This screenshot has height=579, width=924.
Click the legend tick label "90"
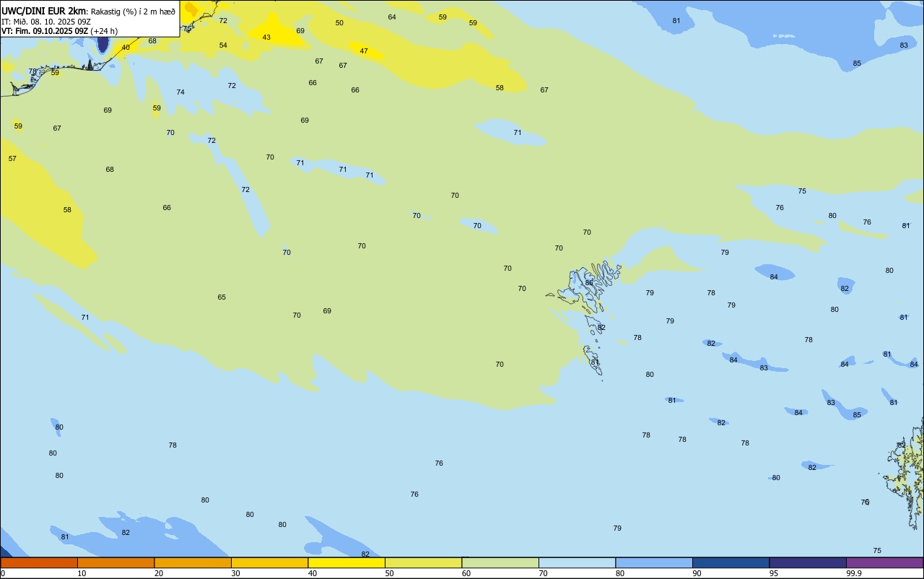[697, 573]
